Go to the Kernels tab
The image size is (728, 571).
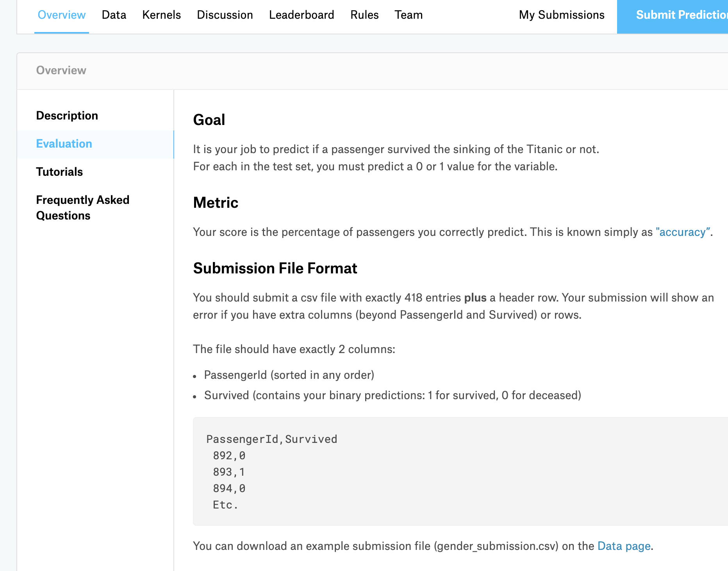point(161,15)
